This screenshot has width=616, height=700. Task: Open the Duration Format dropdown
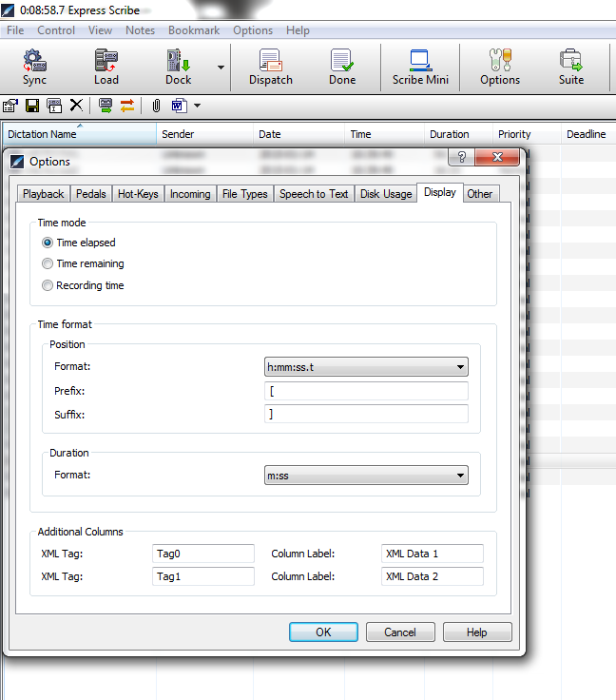[366, 476]
